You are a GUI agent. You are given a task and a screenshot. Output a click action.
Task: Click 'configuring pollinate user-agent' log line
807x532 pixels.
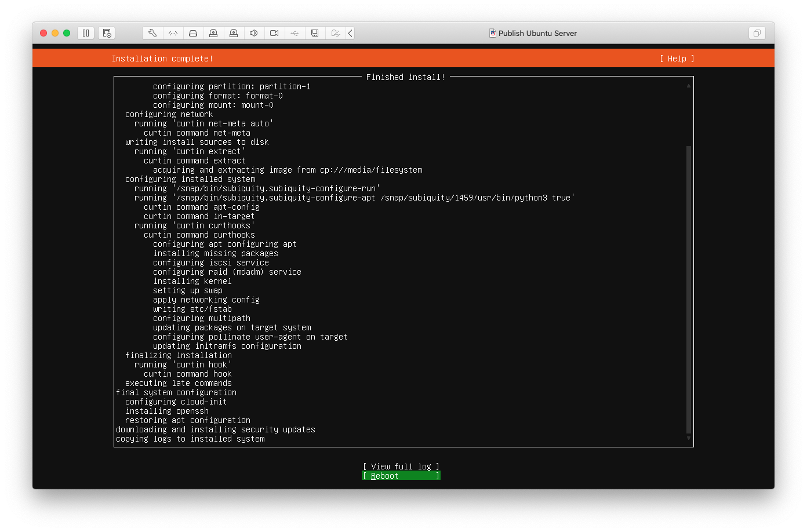click(250, 337)
